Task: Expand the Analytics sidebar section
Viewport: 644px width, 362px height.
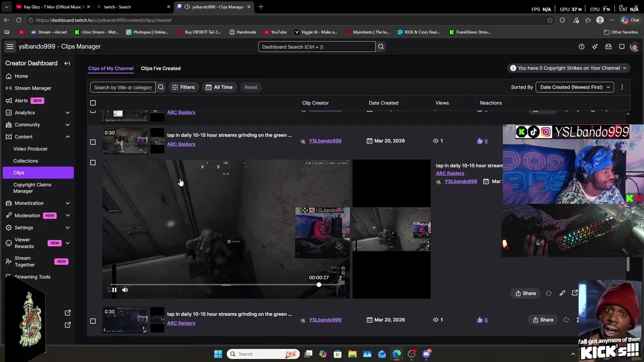Action: click(67, 113)
